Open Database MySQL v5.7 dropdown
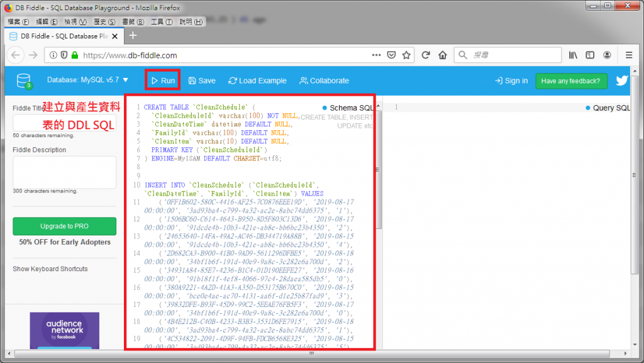644x363 pixels. pos(87,80)
